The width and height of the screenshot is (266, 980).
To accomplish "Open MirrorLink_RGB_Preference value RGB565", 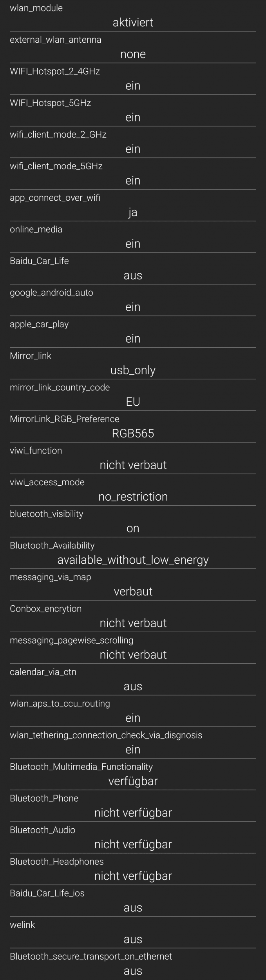I will (x=133, y=433).
